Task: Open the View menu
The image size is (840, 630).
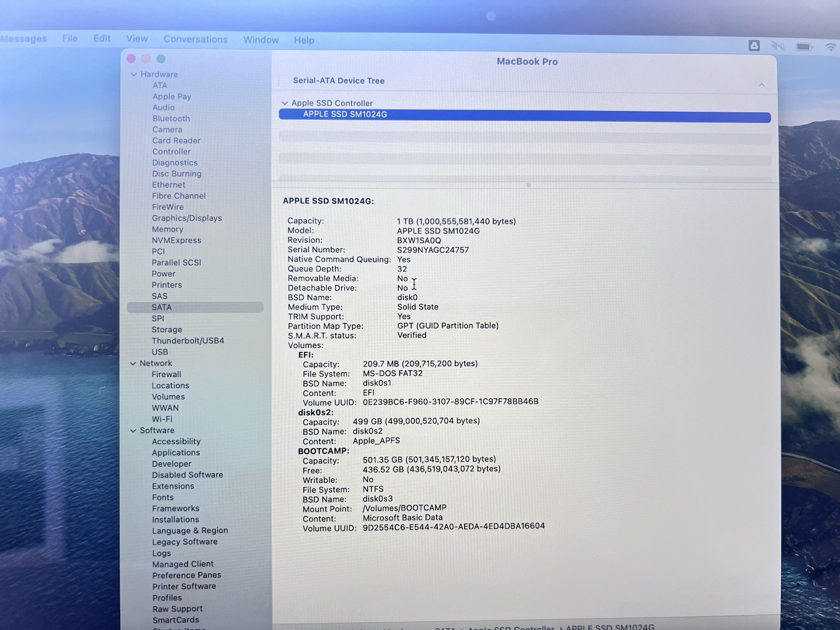Action: pyautogui.click(x=137, y=39)
